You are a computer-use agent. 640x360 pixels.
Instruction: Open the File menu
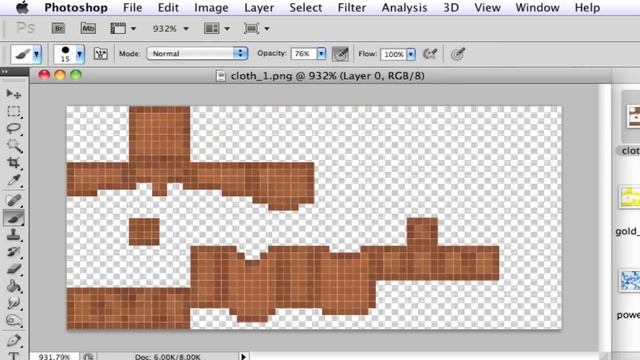tap(133, 8)
